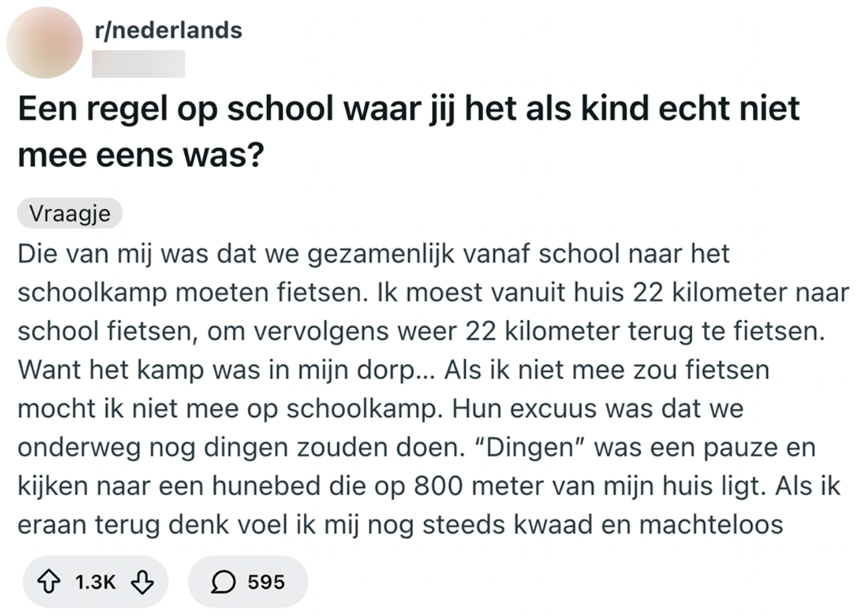Click the word "machteloos" ending the post
Image resolution: width=856 pixels, height=616 pixels.
point(710,524)
